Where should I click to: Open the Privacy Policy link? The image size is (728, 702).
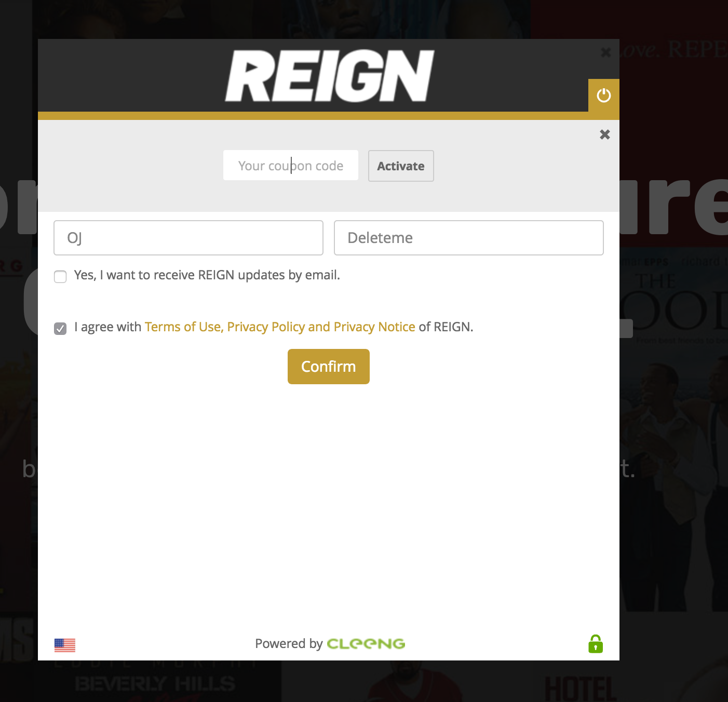pos(266,327)
